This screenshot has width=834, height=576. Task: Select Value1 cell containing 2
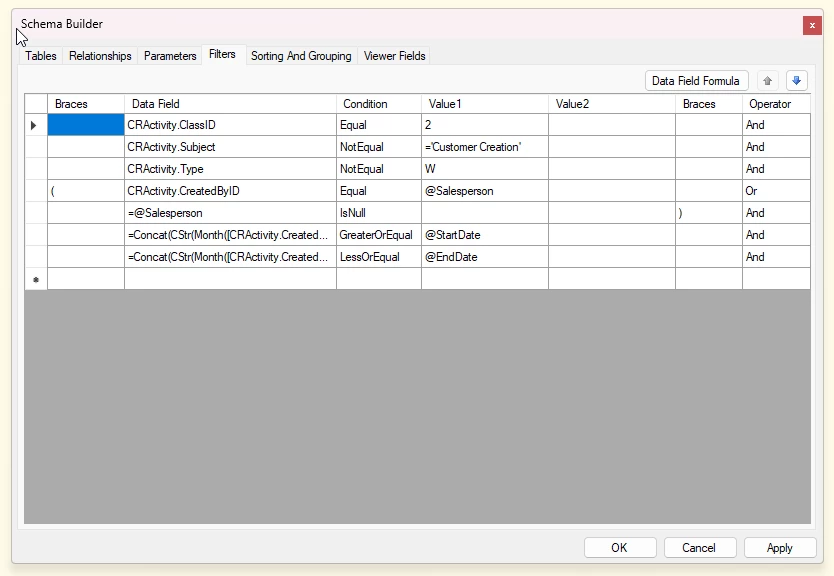485,125
